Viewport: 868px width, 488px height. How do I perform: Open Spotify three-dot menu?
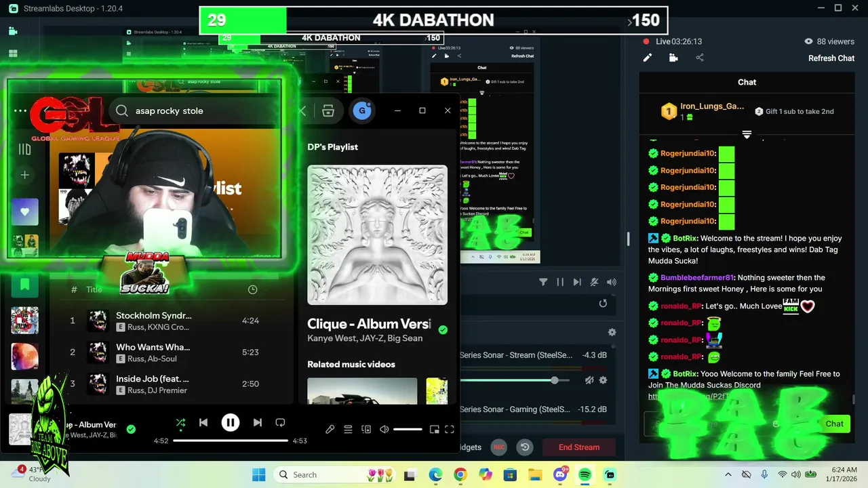(20, 110)
